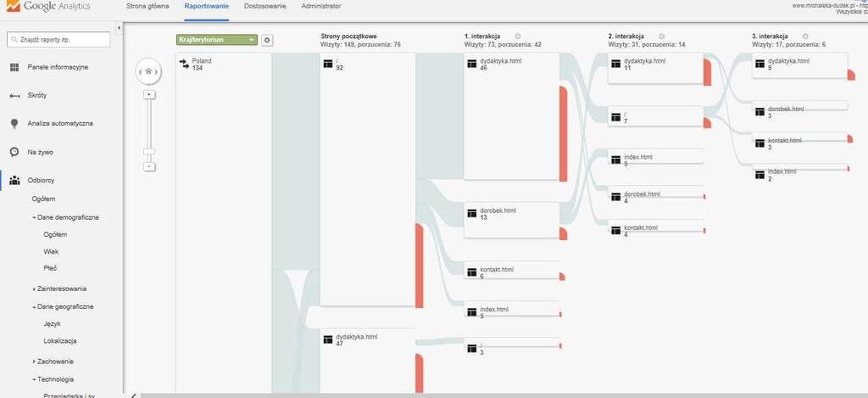Image resolution: width=868 pixels, height=398 pixels.
Task: Click the Odbiorcy people icon
Action: pos(14,180)
